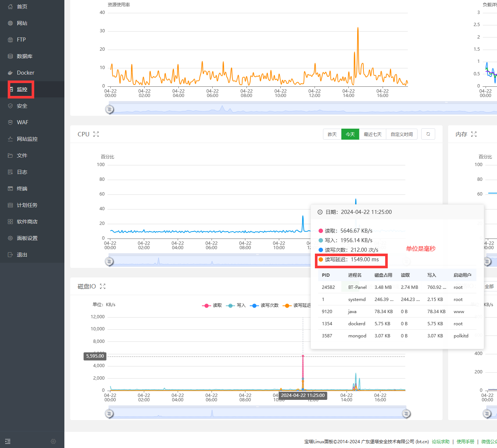Grab left zoom handle of CPU chart
This screenshot has height=448, width=497.
(109, 261)
